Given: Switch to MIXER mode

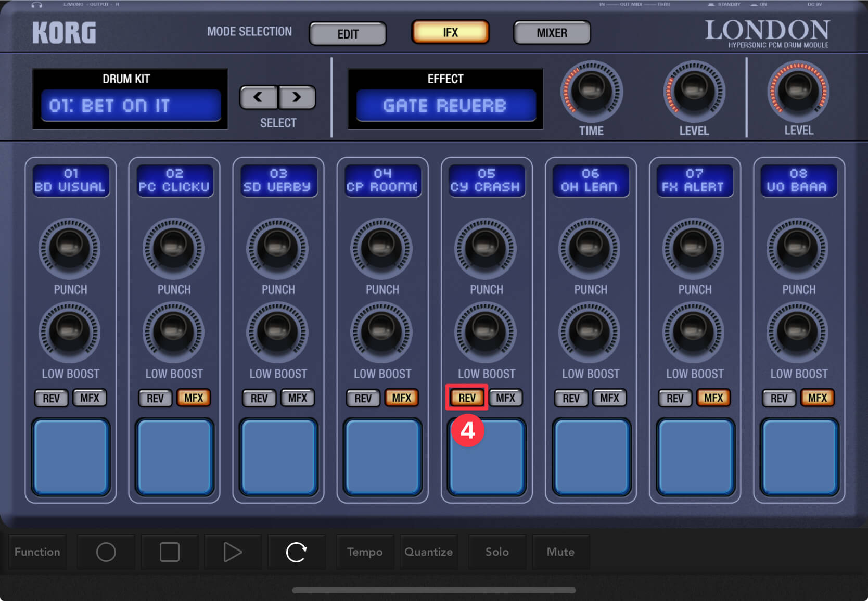Looking at the screenshot, I should (552, 33).
